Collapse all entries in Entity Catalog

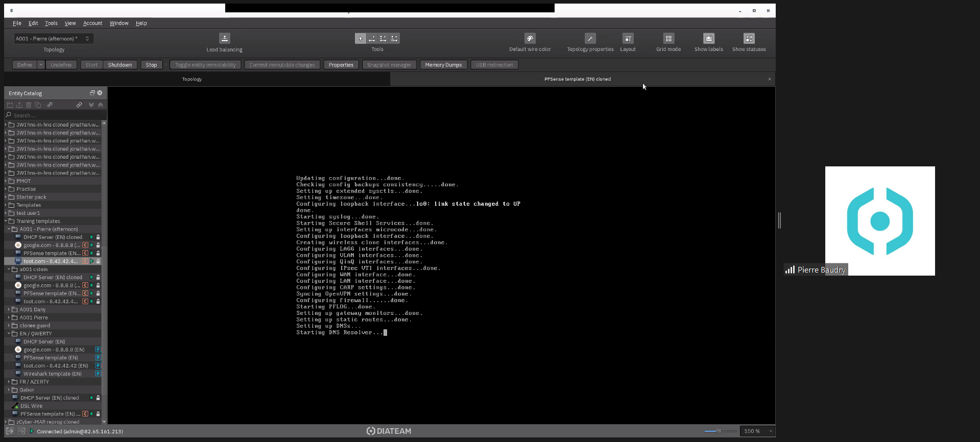pos(101,105)
